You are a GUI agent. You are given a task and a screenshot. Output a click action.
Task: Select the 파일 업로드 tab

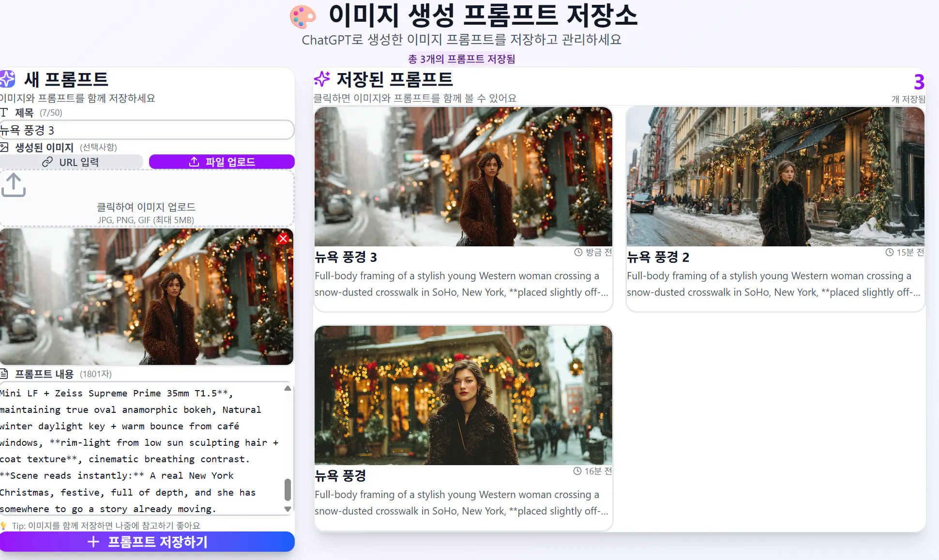coord(222,162)
